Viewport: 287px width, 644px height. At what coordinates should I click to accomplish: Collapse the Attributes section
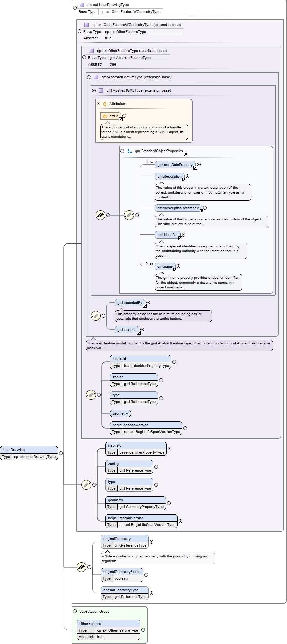(99, 104)
